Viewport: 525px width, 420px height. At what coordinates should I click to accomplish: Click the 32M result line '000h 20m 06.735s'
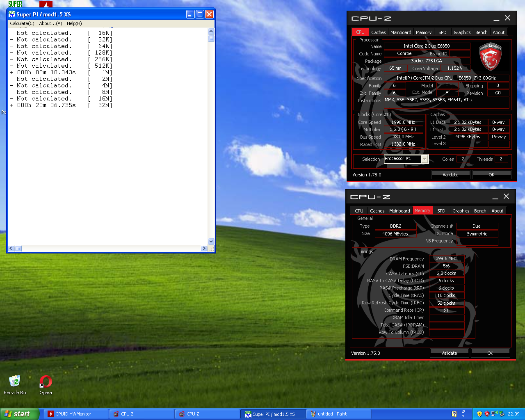click(46, 105)
